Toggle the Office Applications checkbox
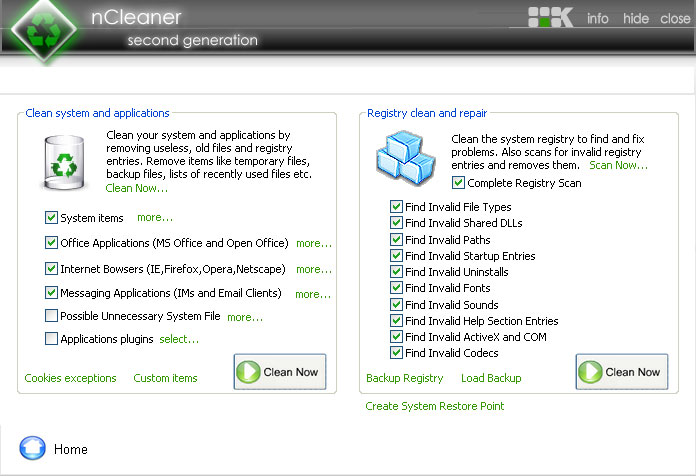 point(51,242)
